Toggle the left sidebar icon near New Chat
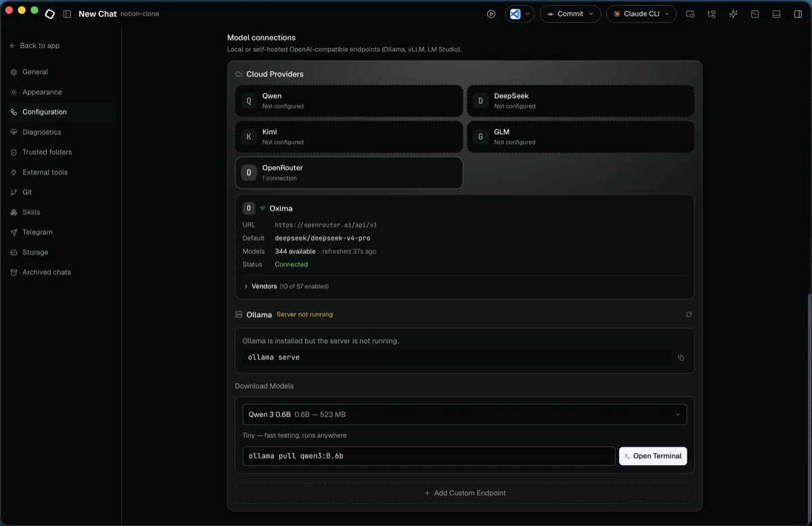812x526 pixels. pos(67,14)
